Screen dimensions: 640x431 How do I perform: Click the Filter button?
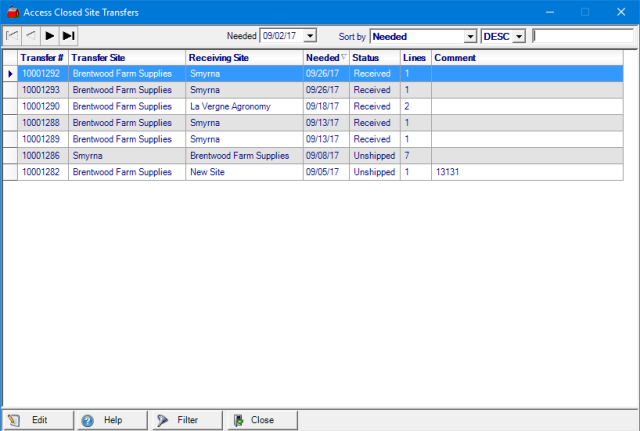coord(178,420)
